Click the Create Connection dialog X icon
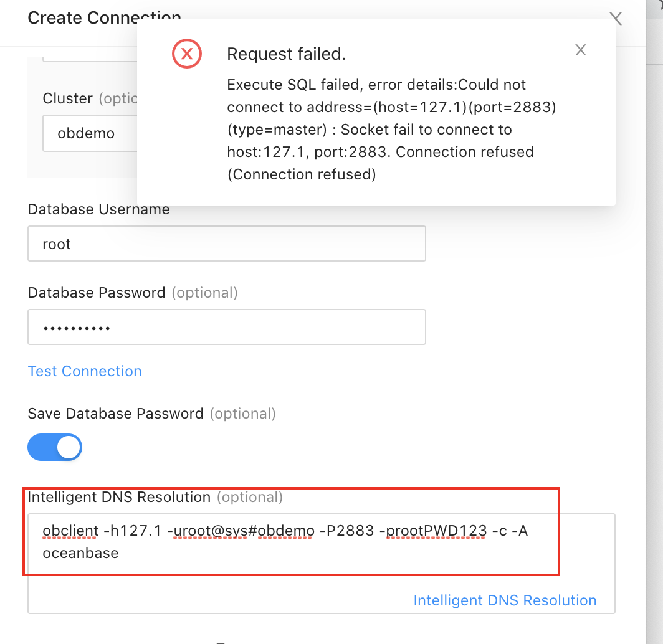Image resolution: width=663 pixels, height=644 pixels. 616,19
